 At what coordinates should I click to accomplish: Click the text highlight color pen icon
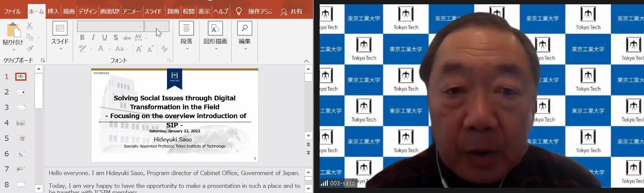pyautogui.click(x=82, y=49)
